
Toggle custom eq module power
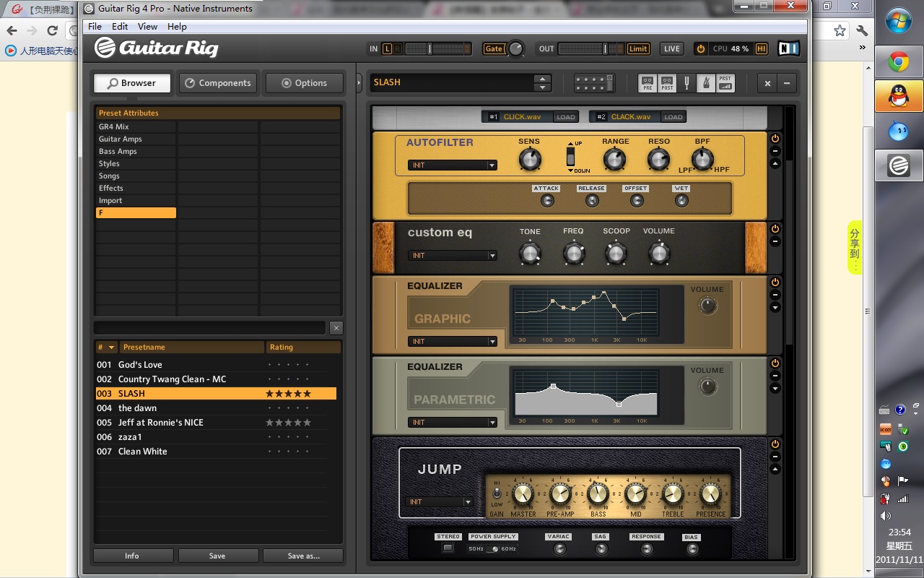coord(775,228)
